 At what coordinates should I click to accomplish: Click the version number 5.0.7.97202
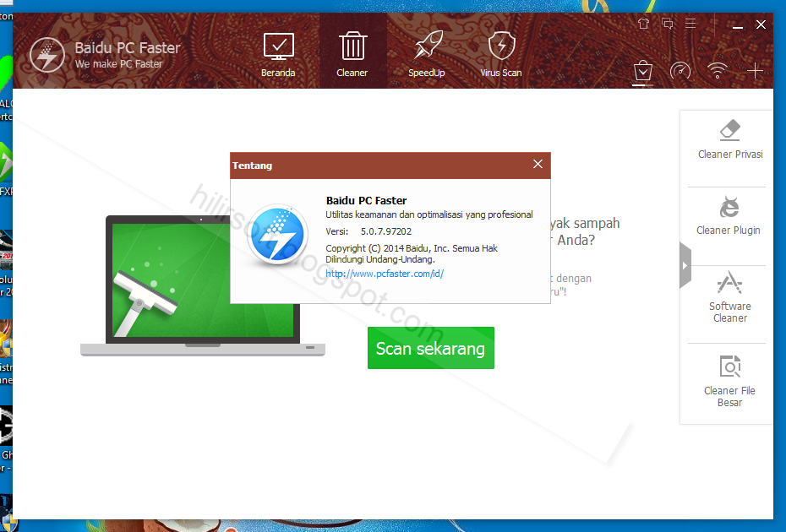point(386,231)
